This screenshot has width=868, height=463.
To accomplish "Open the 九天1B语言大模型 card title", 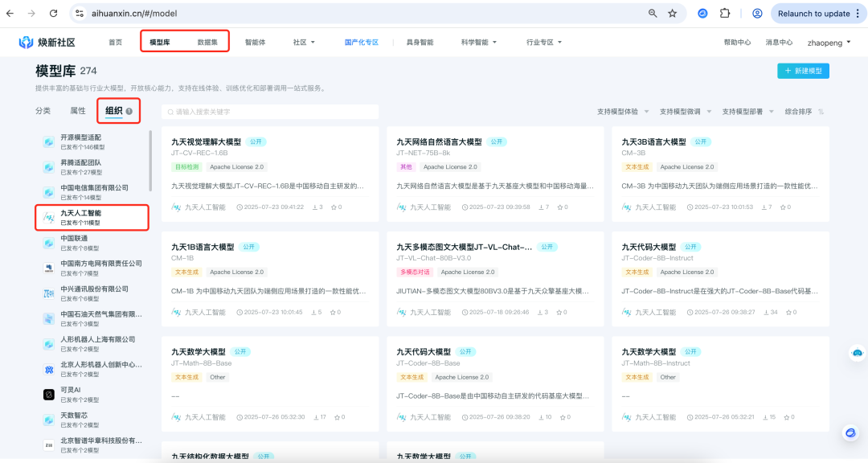I will click(203, 247).
